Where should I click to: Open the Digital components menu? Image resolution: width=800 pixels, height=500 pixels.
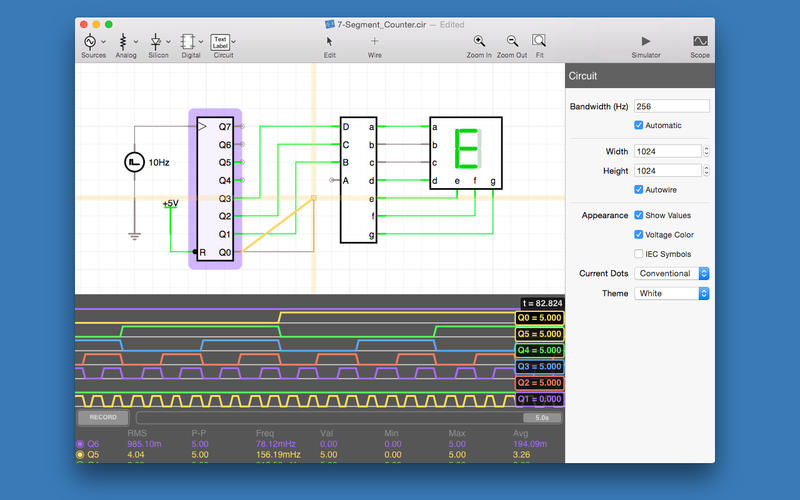pyautogui.click(x=190, y=41)
